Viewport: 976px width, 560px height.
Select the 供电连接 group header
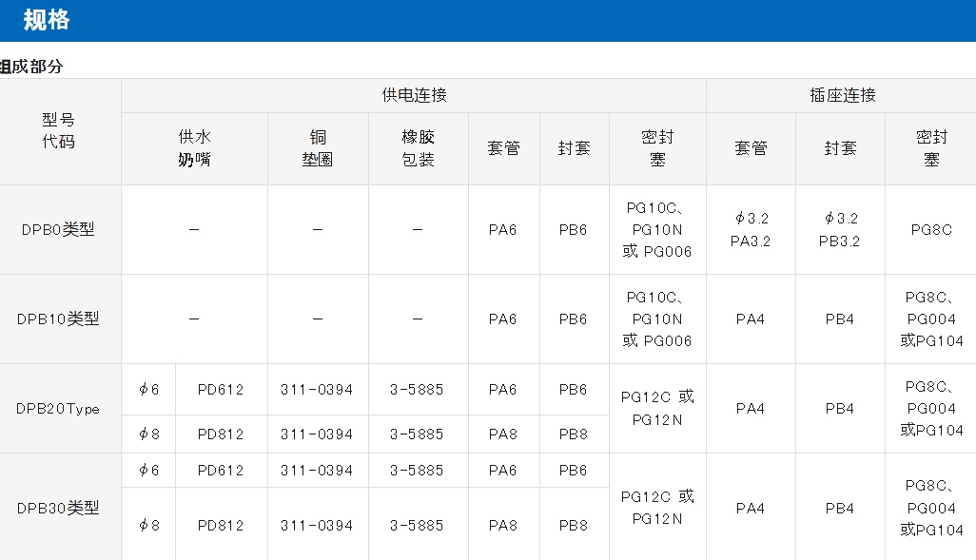(x=414, y=95)
